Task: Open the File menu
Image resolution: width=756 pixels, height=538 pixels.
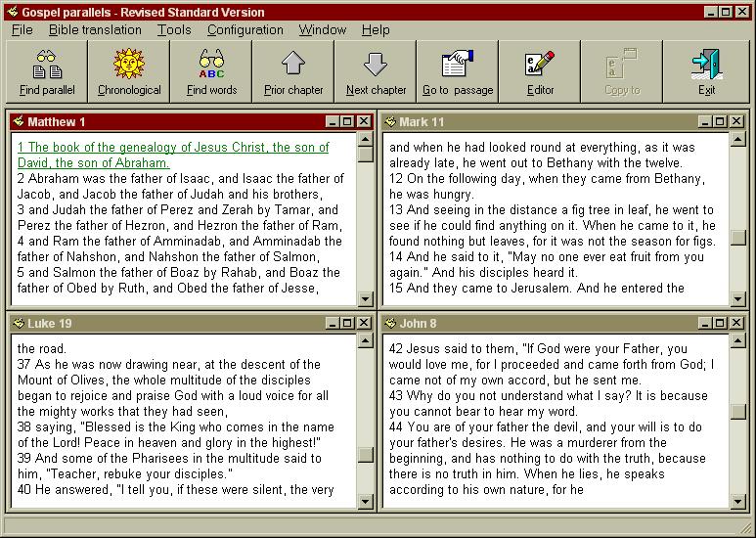Action: point(22,30)
